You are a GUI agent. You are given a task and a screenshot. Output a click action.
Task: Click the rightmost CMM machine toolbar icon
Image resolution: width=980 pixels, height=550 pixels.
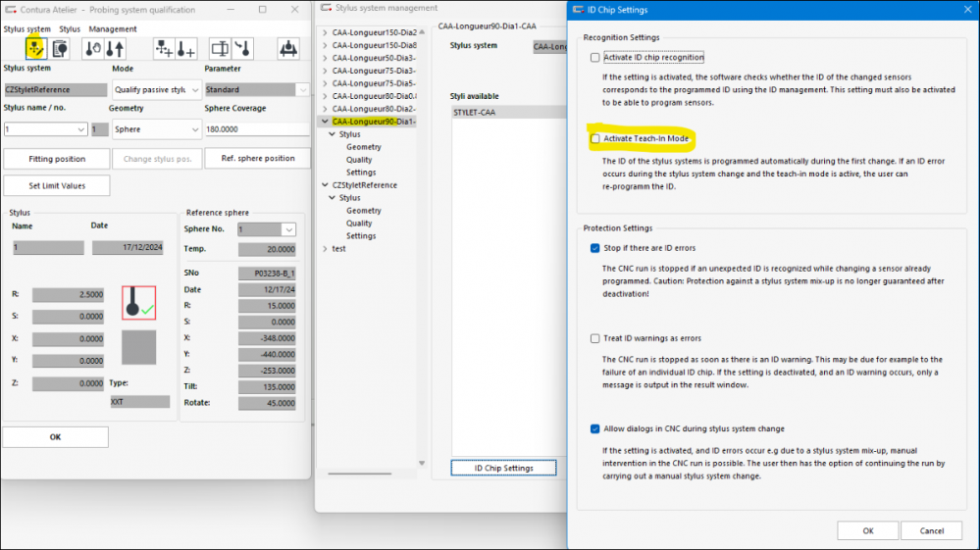(287, 48)
